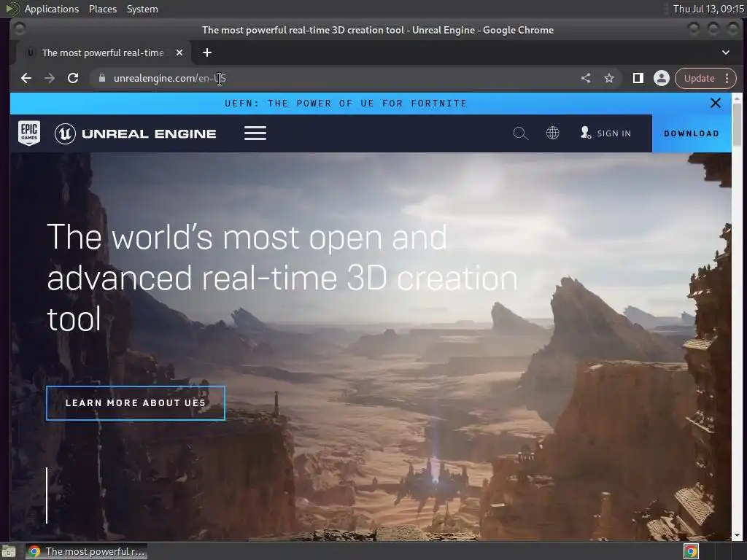The width and height of the screenshot is (747, 560).
Task: Open Chrome three-dot menu
Action: pos(727,78)
